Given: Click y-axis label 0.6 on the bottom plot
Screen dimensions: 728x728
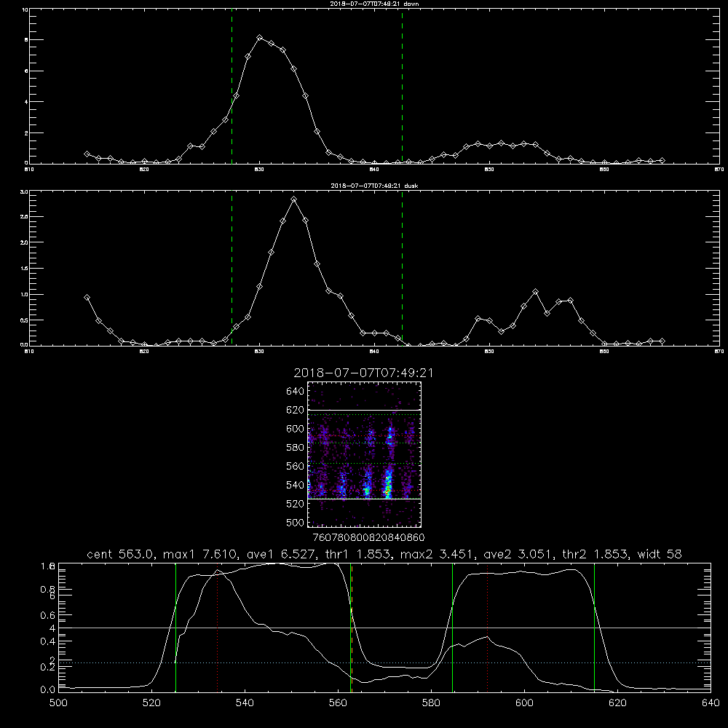Looking at the screenshot, I should tap(48, 615).
